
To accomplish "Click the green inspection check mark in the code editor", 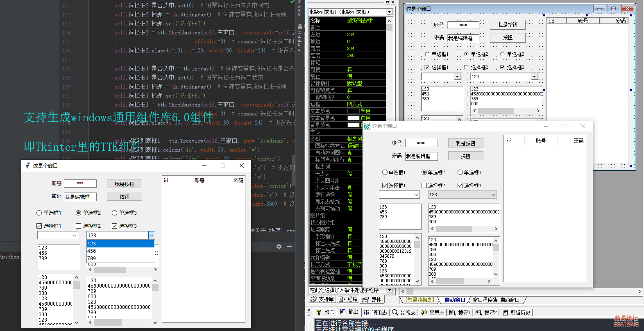I will [292, 2].
